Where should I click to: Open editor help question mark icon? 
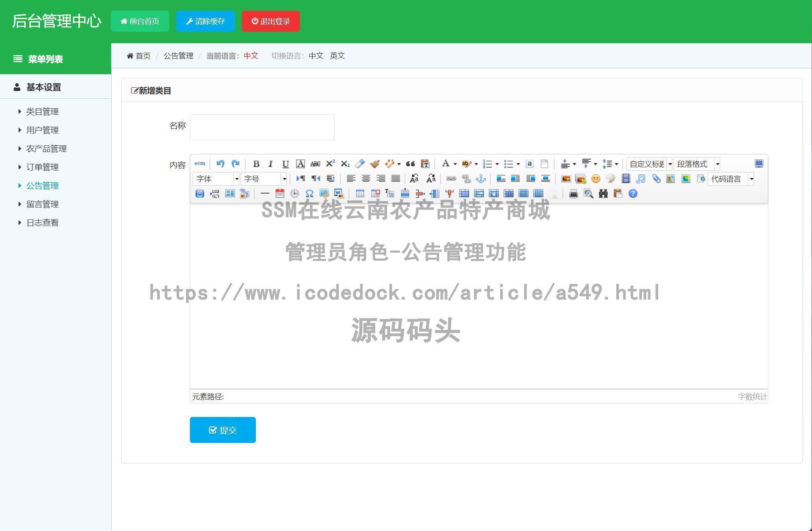[633, 193]
